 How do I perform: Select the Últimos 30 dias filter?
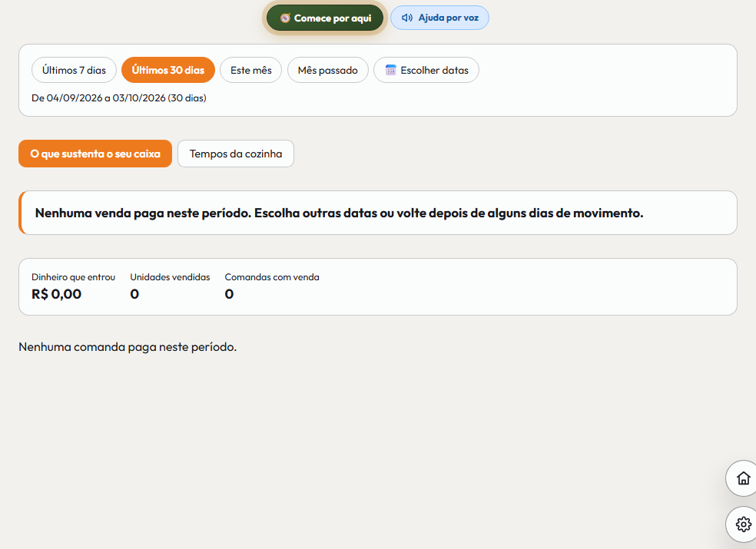point(167,70)
